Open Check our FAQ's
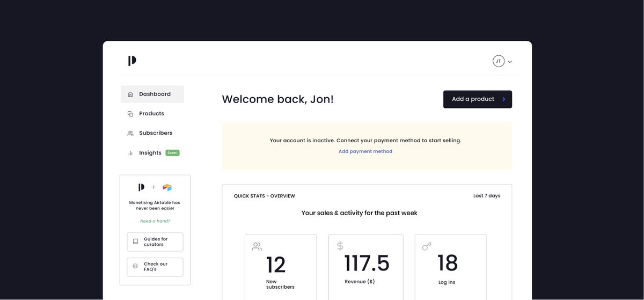This screenshot has width=644, height=300. click(x=155, y=267)
